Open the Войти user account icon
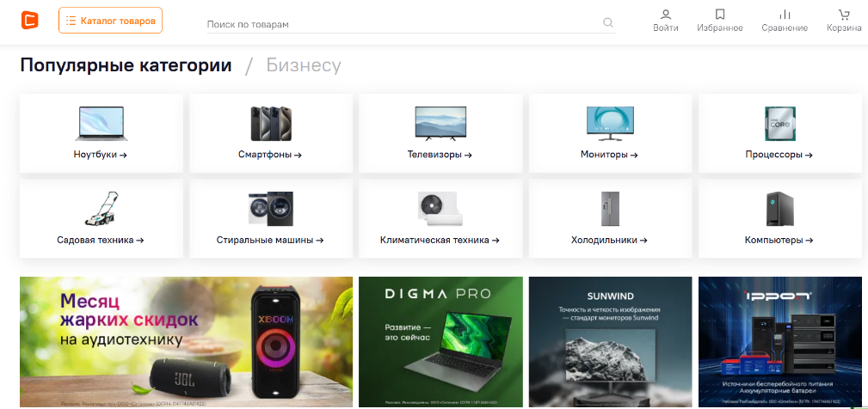 [x=665, y=15]
